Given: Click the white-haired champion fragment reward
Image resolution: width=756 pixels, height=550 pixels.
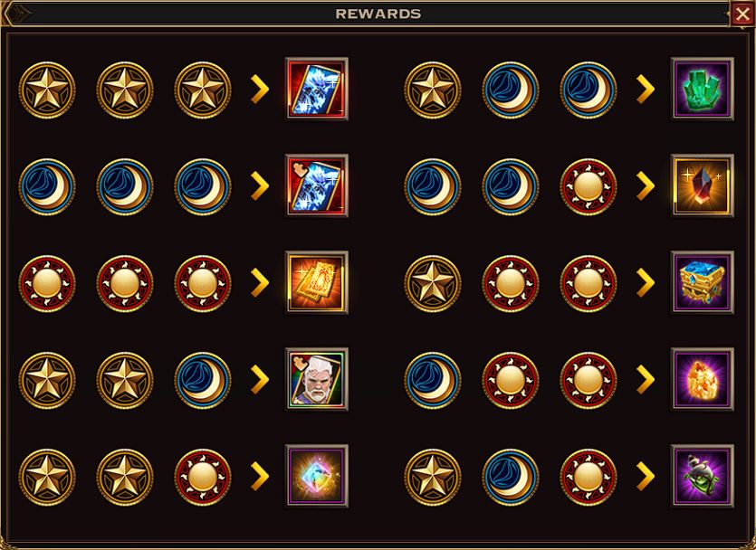Looking at the screenshot, I should [x=316, y=379].
